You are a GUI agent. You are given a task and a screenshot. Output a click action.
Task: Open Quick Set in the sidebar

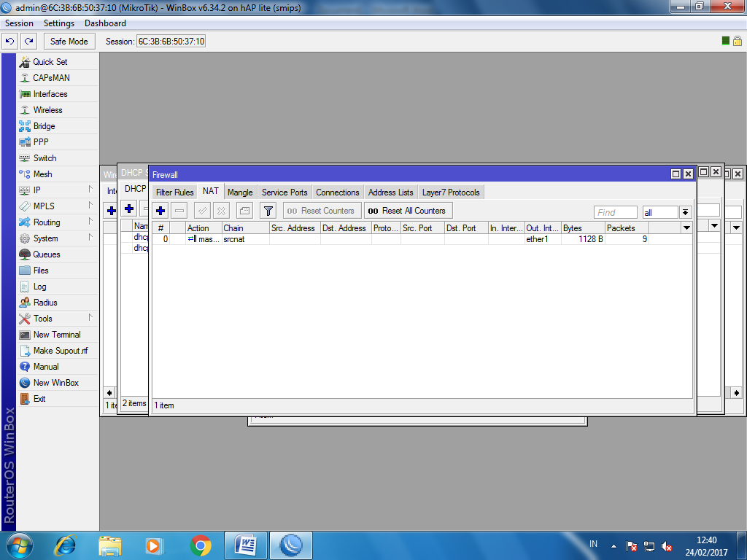coord(57,62)
